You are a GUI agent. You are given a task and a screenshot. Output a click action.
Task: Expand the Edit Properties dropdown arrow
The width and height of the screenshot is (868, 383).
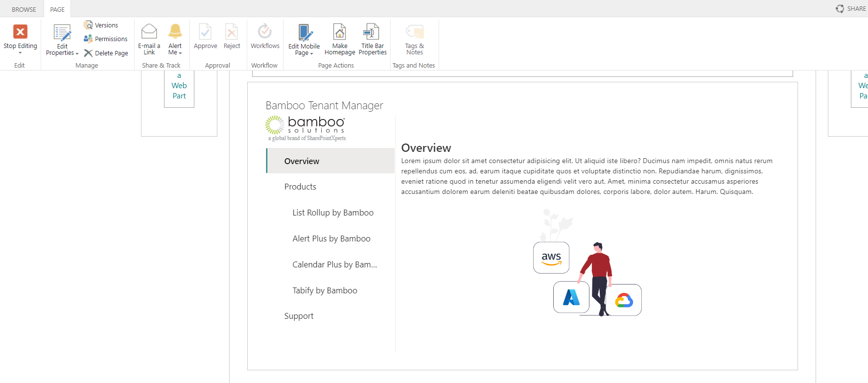click(77, 53)
